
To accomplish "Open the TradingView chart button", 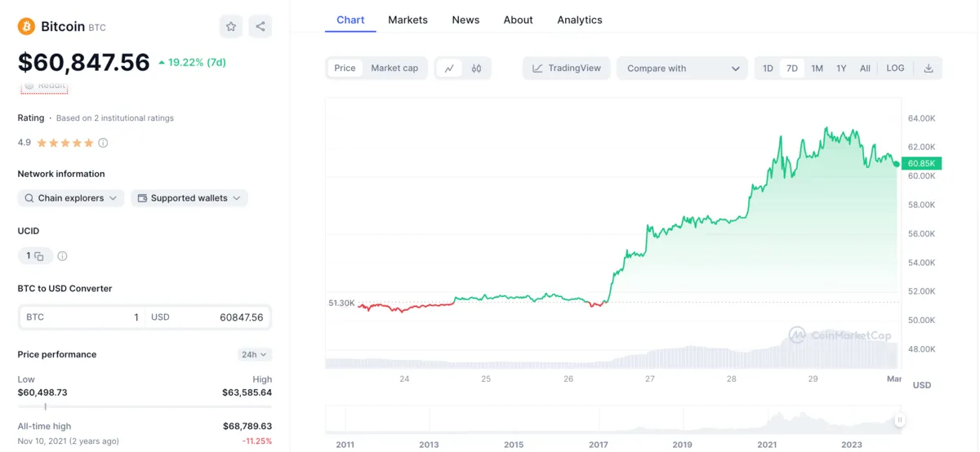I will pyautogui.click(x=567, y=69).
